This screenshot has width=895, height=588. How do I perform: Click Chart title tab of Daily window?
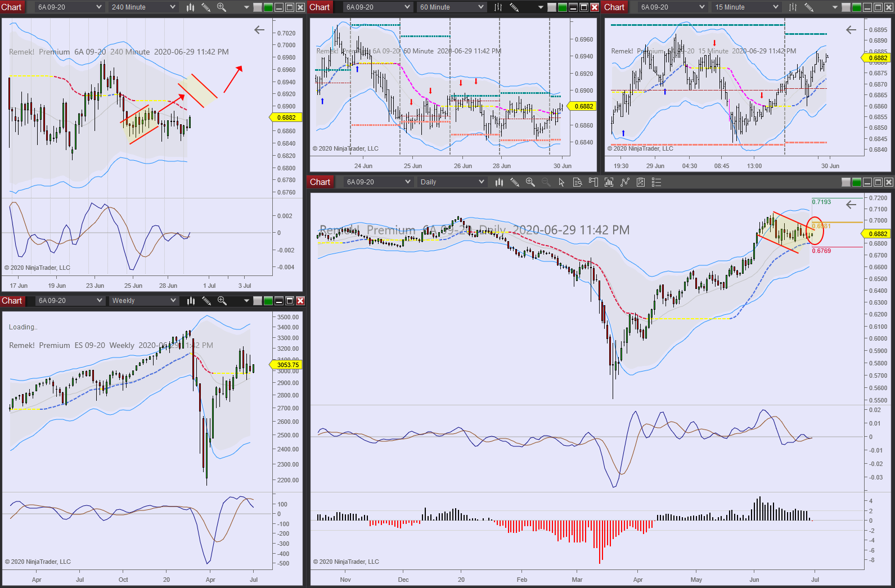[320, 182]
